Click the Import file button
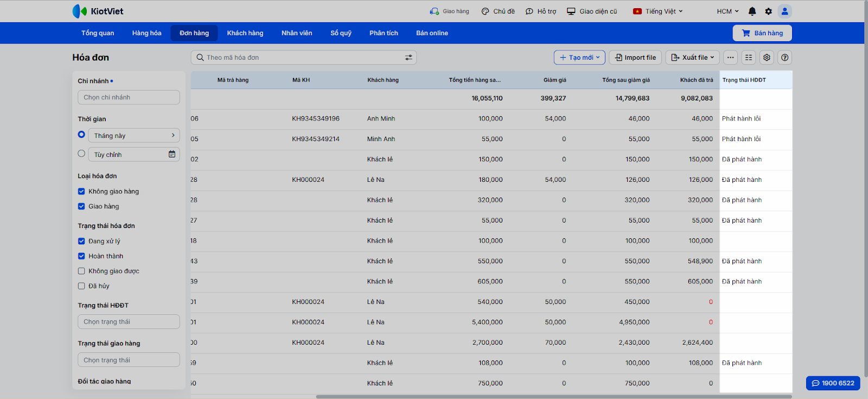 [635, 58]
